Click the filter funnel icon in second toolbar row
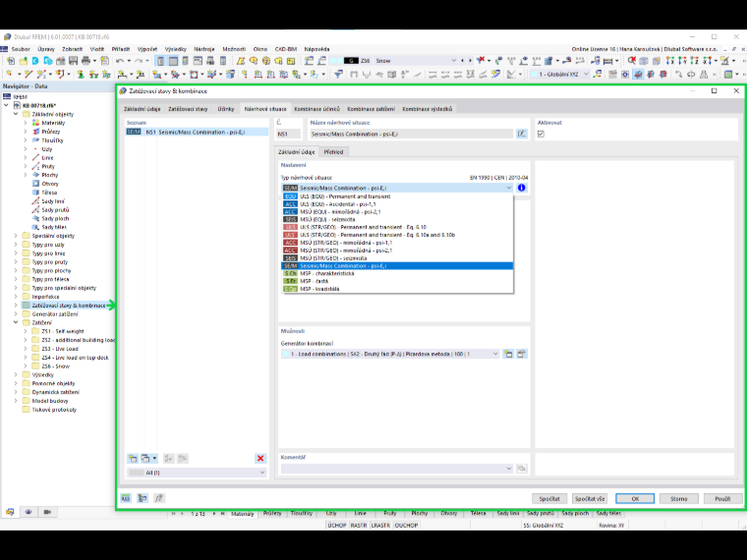 click(x=338, y=74)
